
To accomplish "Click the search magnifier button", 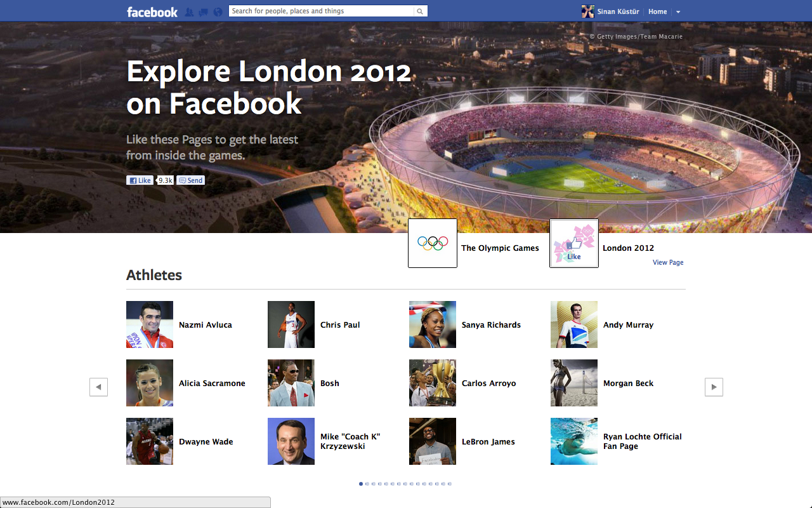I will (x=420, y=11).
